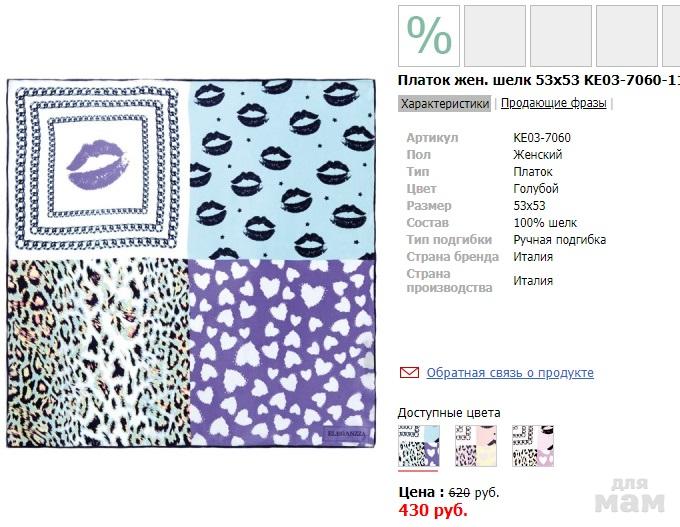Click the first empty thumbnail after percent badge
This screenshot has height=527, width=680.
[495, 36]
